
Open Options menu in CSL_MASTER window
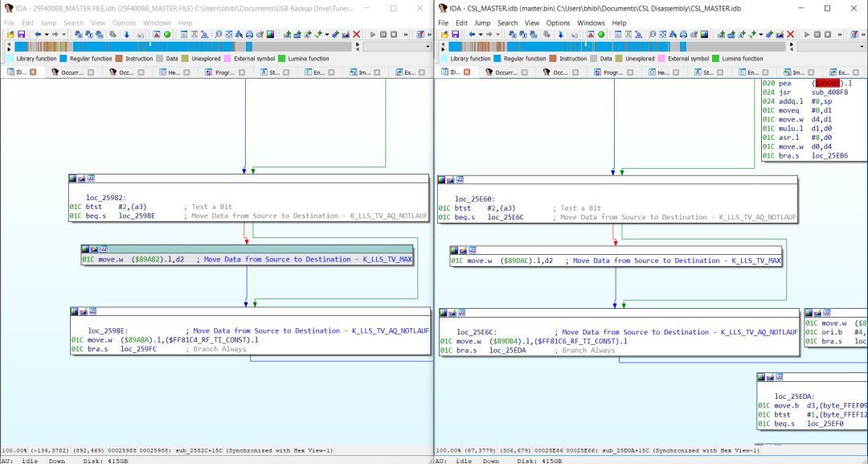pyautogui.click(x=558, y=23)
